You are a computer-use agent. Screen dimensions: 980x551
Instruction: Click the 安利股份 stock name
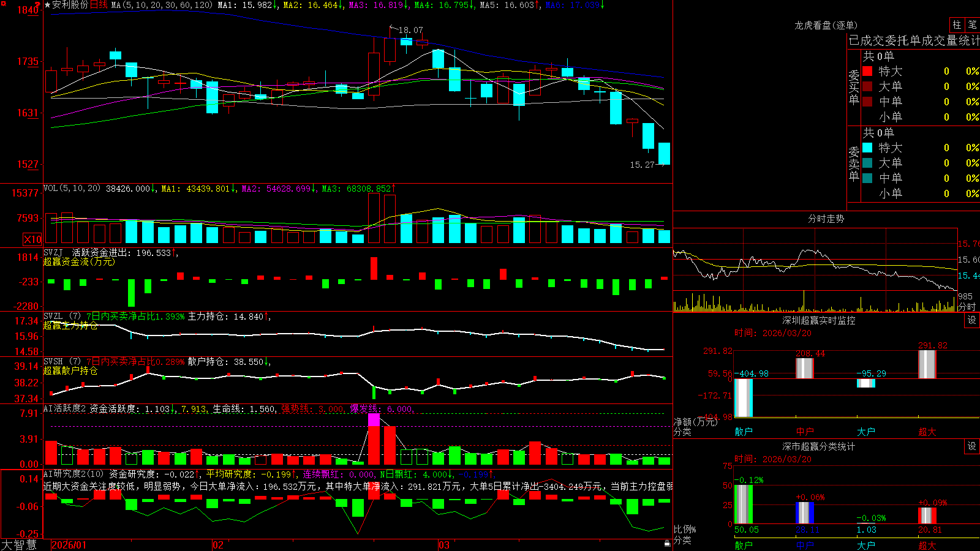coord(70,5)
